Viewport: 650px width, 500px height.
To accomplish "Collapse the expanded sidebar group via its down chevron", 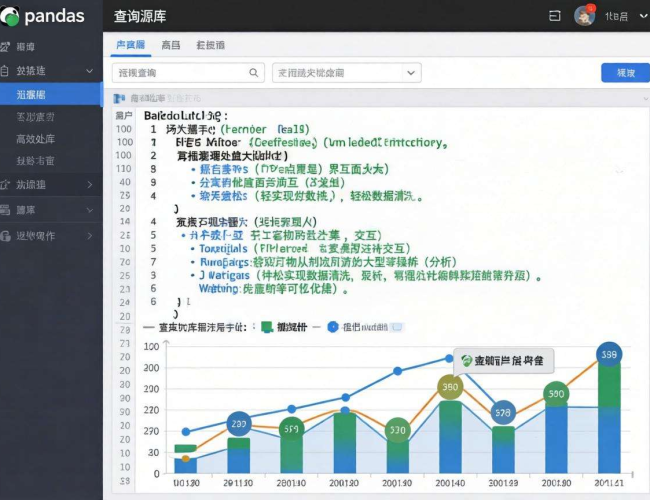I will (89, 71).
